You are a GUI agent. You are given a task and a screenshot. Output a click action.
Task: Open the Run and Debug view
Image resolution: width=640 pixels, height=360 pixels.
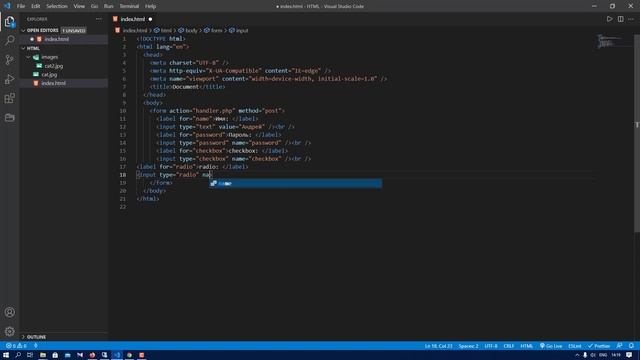click(x=9, y=79)
